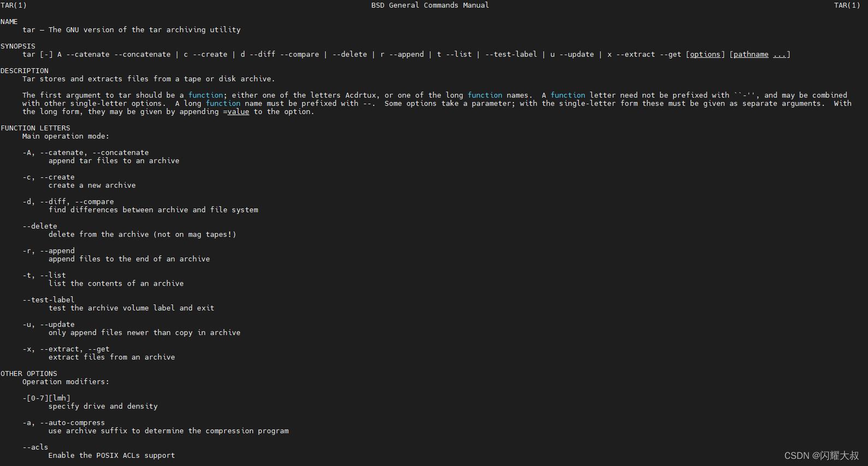Click '-x, --extract, --get' option line
The image size is (868, 466).
coord(66,349)
